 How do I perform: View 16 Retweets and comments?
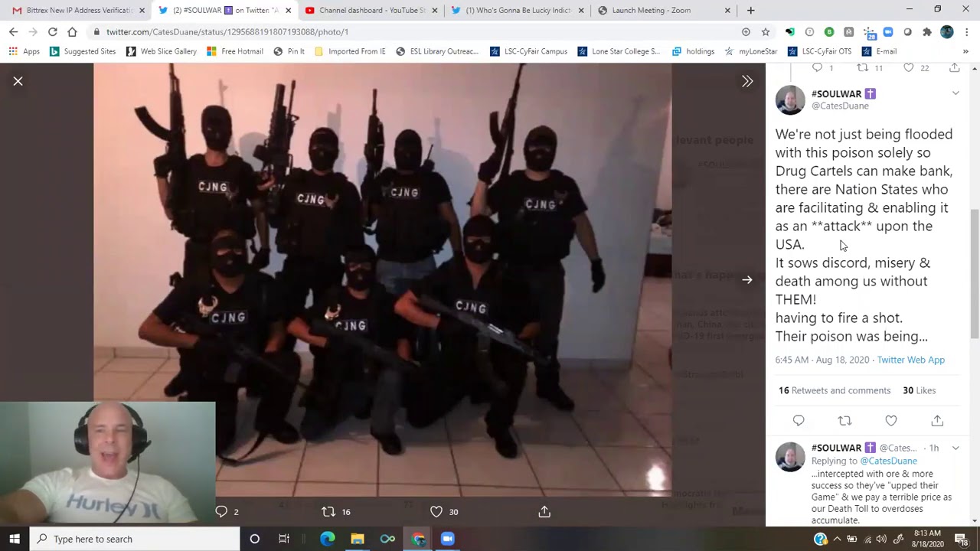click(x=835, y=390)
